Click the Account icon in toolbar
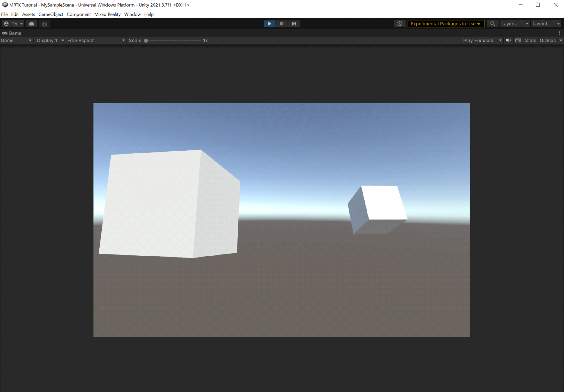This screenshot has height=392, width=564. [6, 24]
